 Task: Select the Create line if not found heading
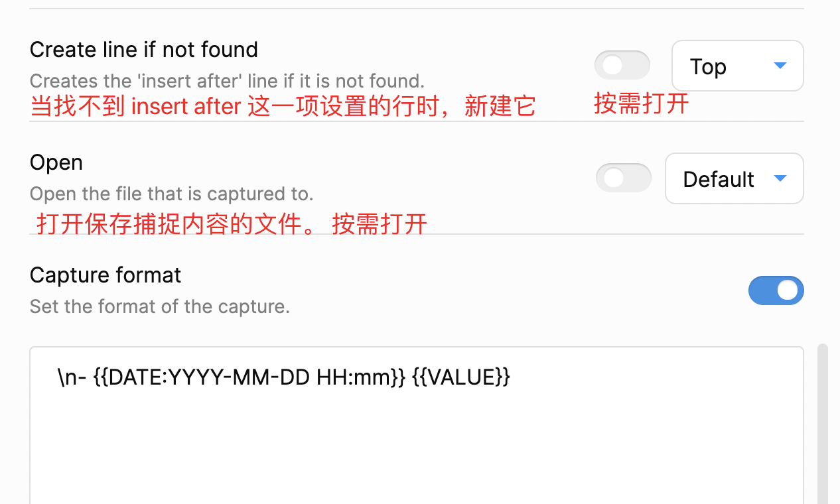pyautogui.click(x=144, y=50)
